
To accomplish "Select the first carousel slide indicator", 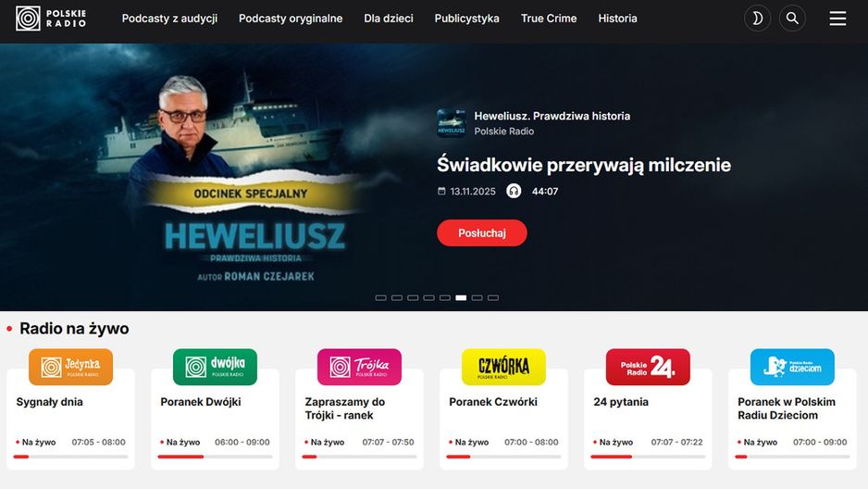I will tap(381, 298).
